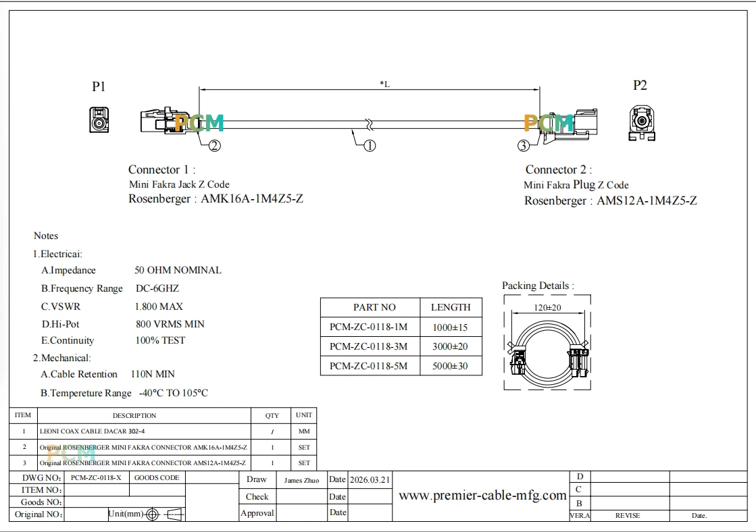Select the circled number 3 callout balloon
The width and height of the screenshot is (756, 532).
pyautogui.click(x=524, y=146)
